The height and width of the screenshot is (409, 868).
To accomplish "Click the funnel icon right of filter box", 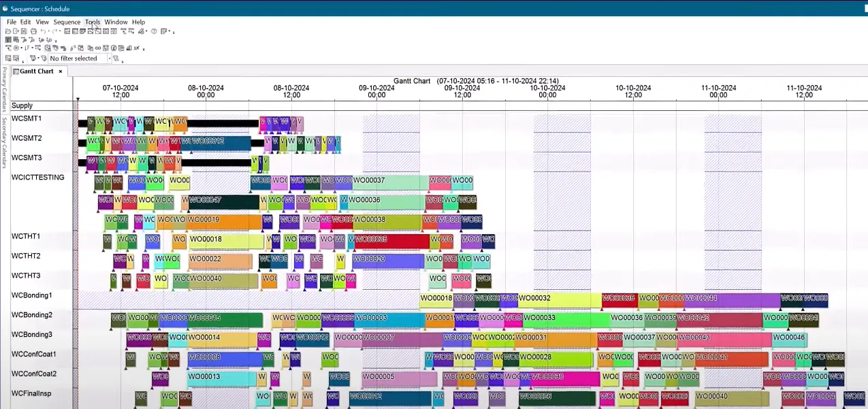I will coord(116,59).
